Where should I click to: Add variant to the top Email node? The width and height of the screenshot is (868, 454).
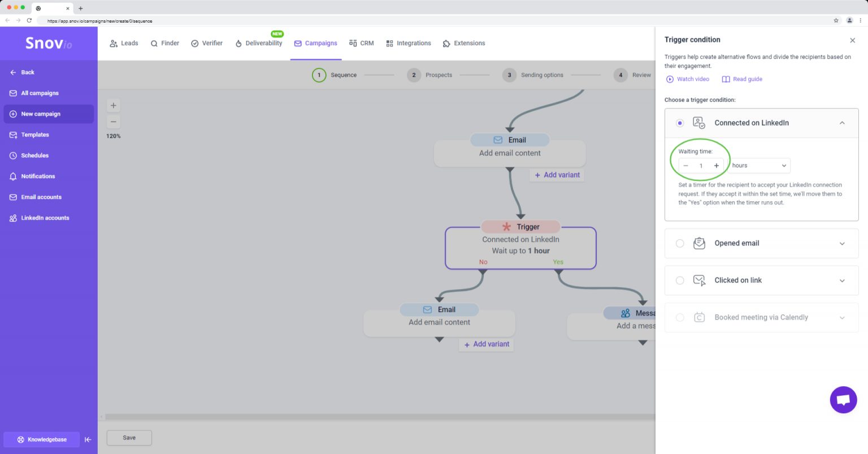click(557, 175)
